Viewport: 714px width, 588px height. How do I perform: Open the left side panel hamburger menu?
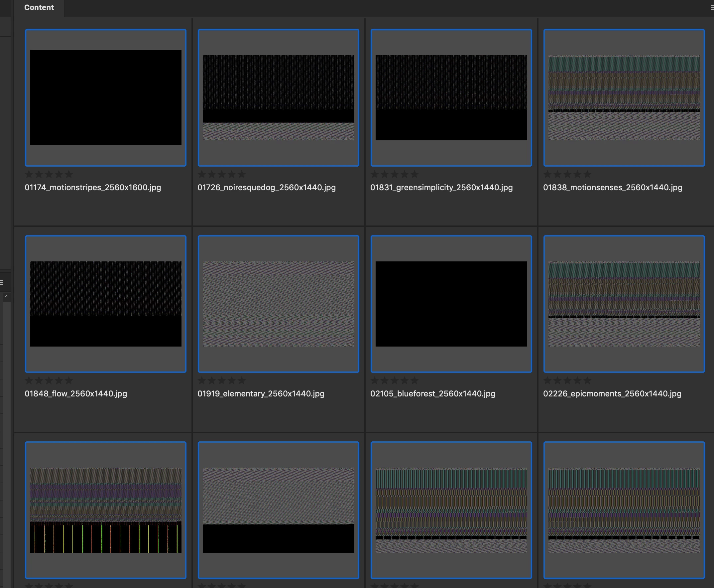[x=2, y=282]
